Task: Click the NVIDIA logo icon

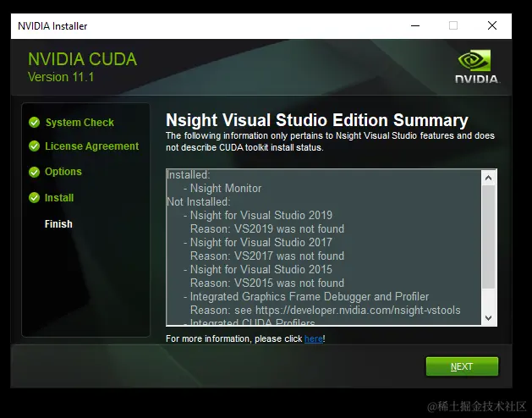Action: point(477,67)
